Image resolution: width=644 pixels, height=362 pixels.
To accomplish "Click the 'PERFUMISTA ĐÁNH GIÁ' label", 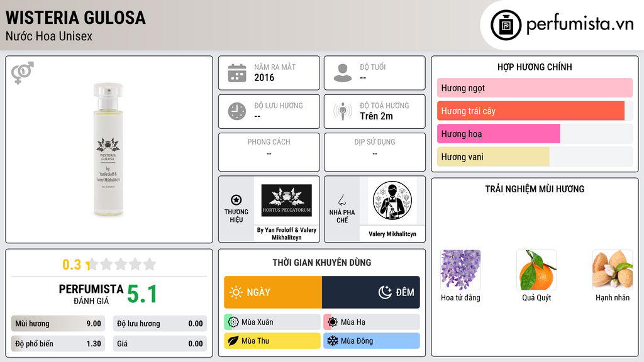I will (x=91, y=294).
